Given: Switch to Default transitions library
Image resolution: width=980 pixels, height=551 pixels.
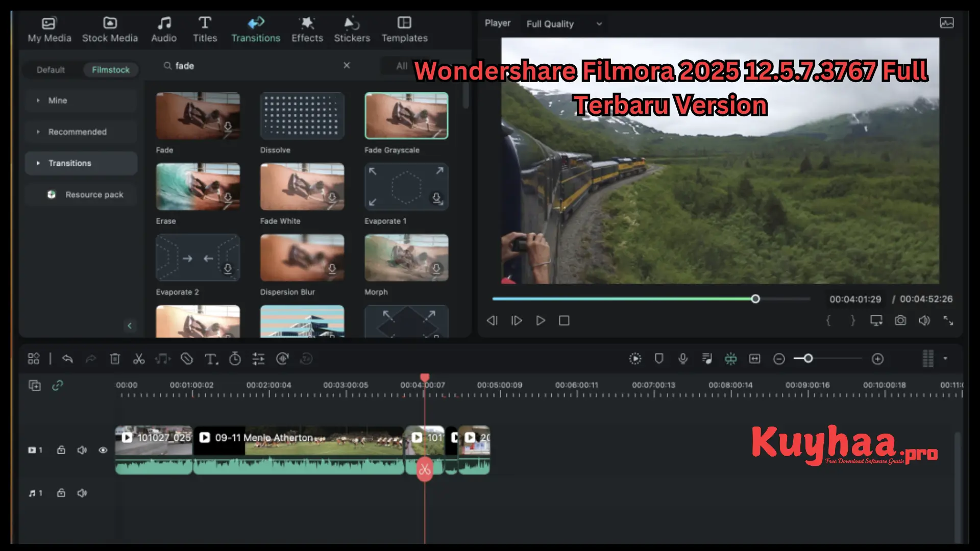Looking at the screenshot, I should 51,70.
